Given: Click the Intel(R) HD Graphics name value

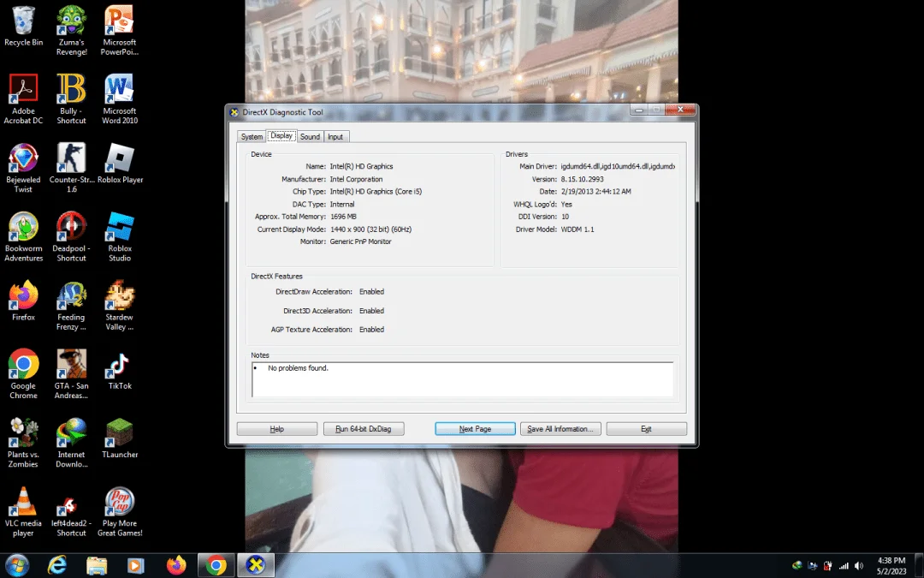Looking at the screenshot, I should pyautogui.click(x=361, y=166).
